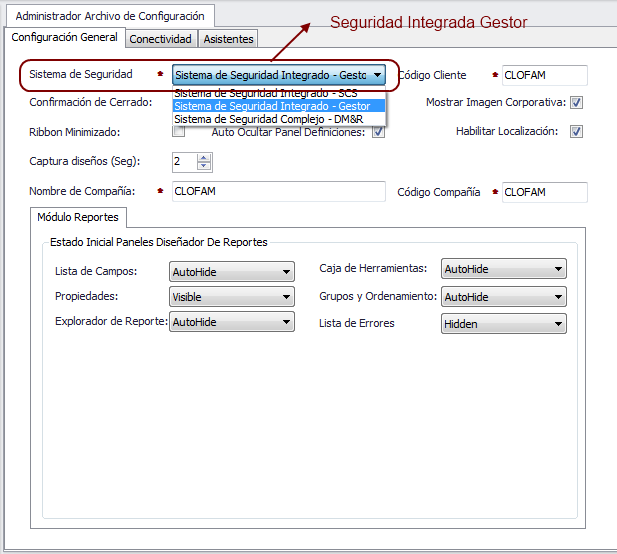Switch to the Conectividad tab
Screen dimensions: 617x554
(x=161, y=39)
